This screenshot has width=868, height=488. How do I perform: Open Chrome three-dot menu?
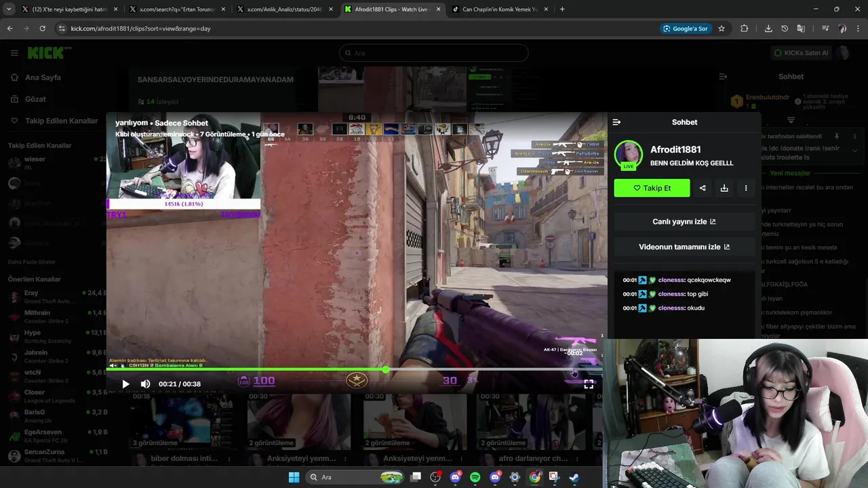click(859, 28)
